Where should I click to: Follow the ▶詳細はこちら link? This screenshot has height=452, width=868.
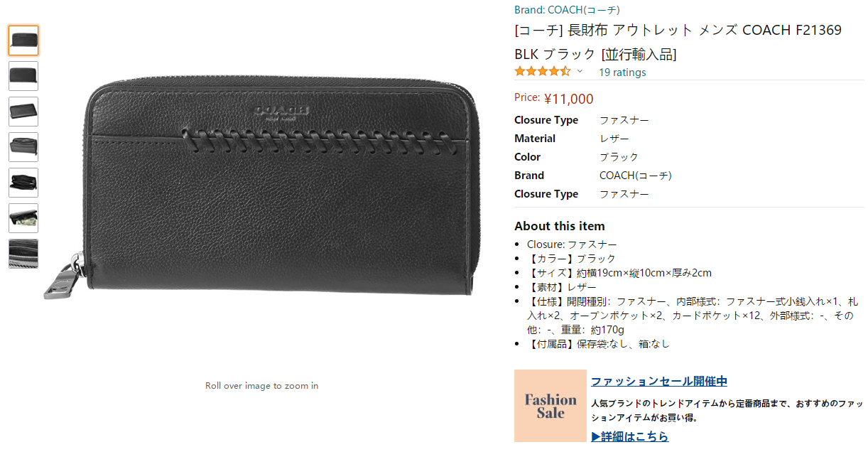tap(630, 436)
